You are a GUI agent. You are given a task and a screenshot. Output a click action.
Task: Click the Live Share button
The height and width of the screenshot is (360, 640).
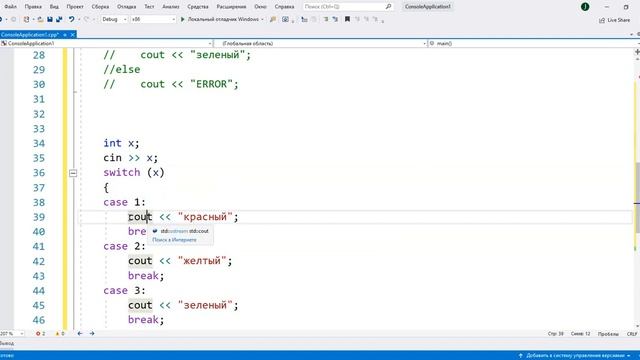(615, 20)
